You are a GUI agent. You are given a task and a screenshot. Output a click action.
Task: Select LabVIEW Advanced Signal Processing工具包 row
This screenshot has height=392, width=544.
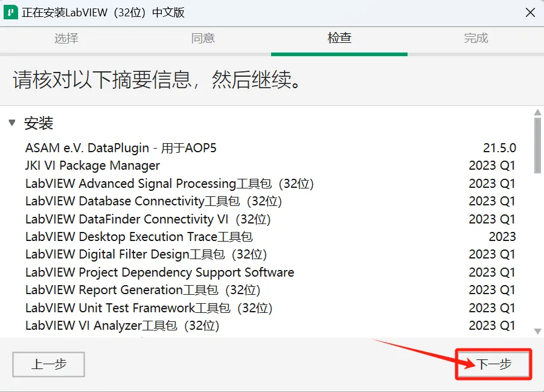point(270,184)
